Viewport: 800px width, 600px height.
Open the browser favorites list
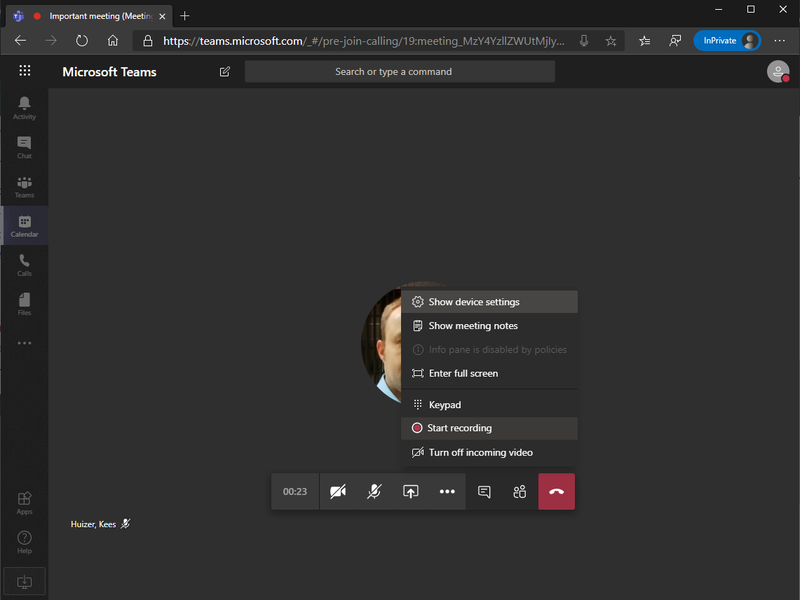click(644, 41)
